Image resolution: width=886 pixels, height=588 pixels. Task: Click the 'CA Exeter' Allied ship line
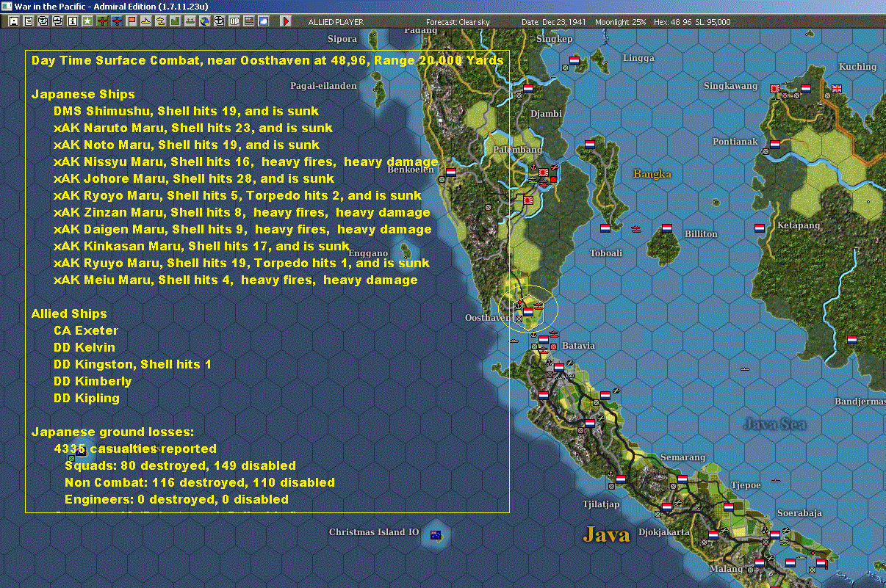tap(85, 330)
